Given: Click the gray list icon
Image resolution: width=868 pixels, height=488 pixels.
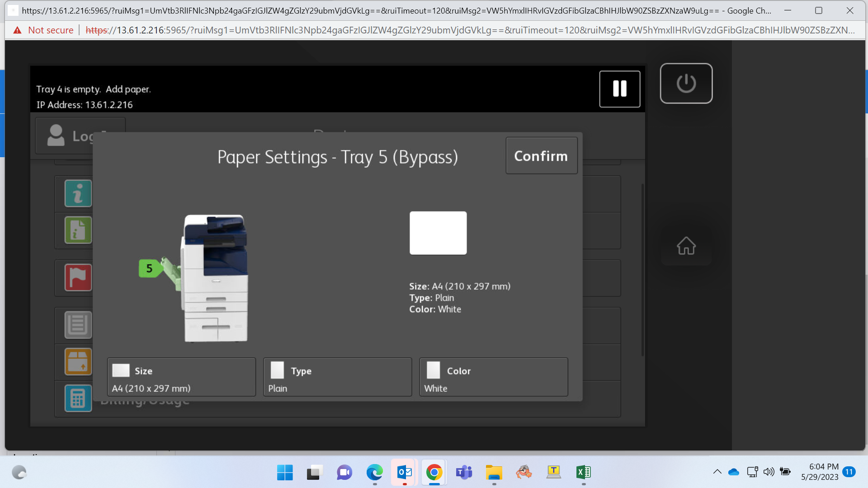Looking at the screenshot, I should [x=78, y=325].
